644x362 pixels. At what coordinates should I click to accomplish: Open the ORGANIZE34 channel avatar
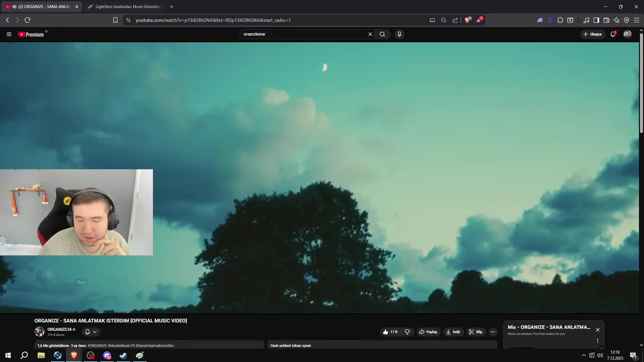pyautogui.click(x=39, y=331)
